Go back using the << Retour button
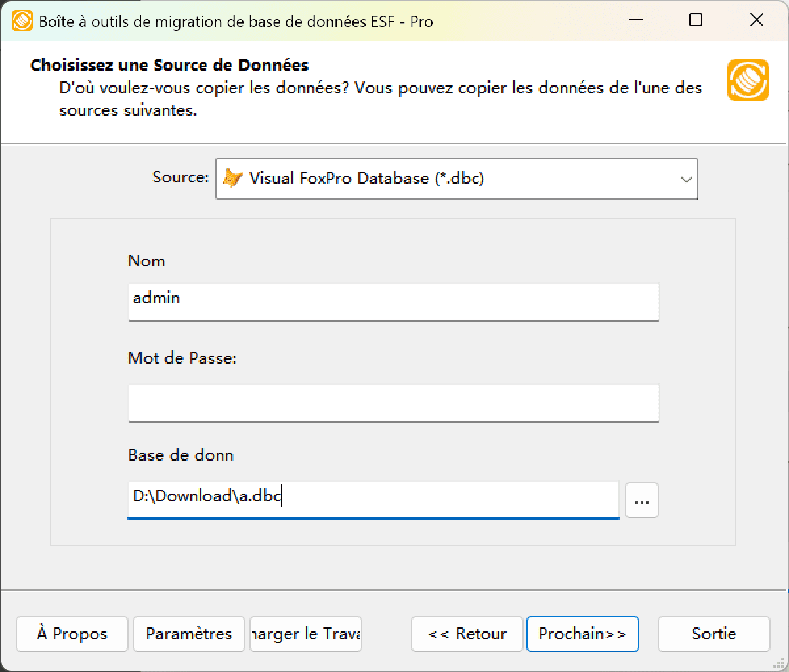 tap(467, 634)
